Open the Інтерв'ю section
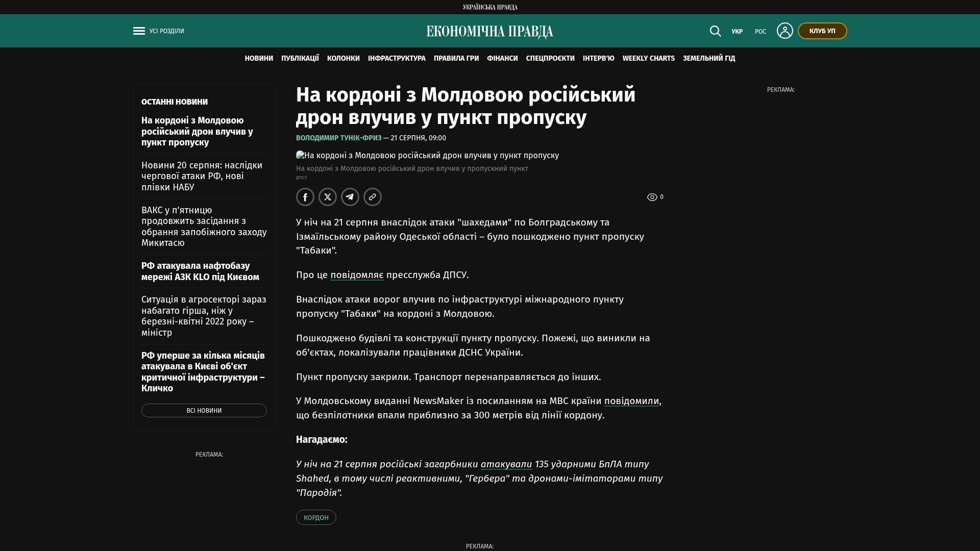 coord(599,59)
